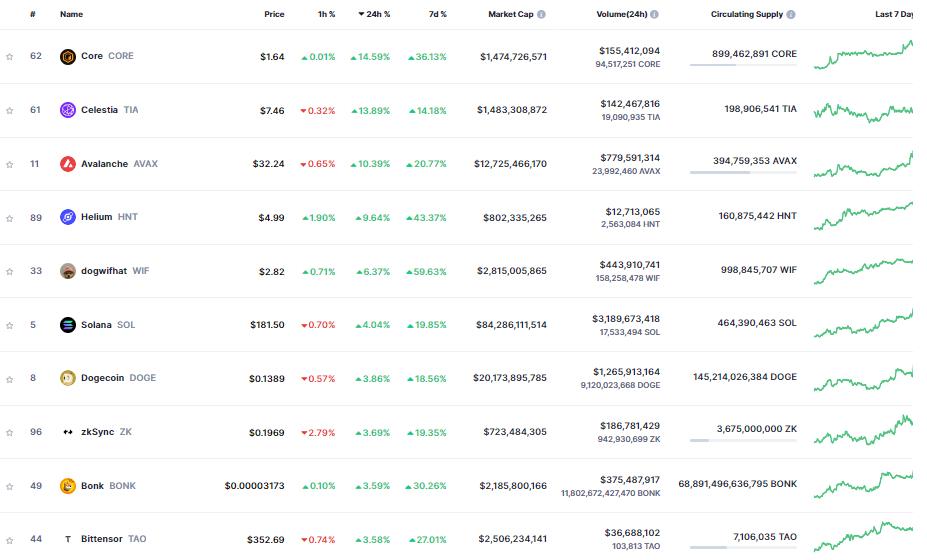Click Solana market cap $84,286,111,514

[511, 325]
